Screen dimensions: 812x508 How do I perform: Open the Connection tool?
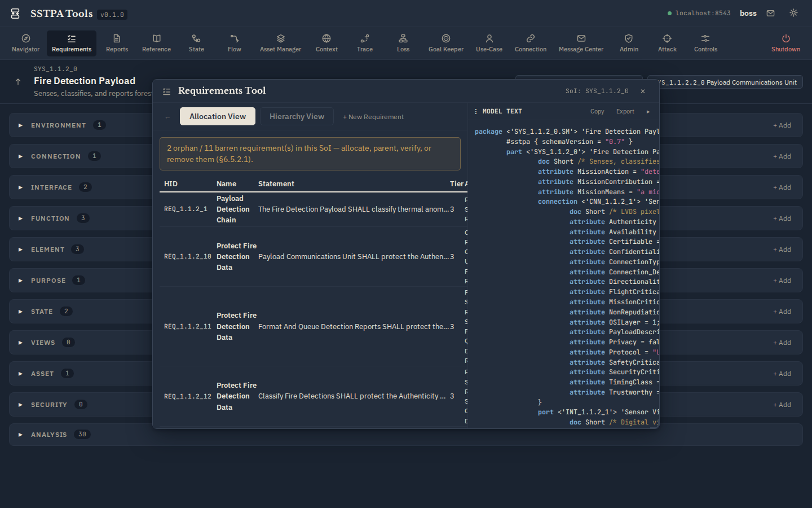click(x=531, y=43)
